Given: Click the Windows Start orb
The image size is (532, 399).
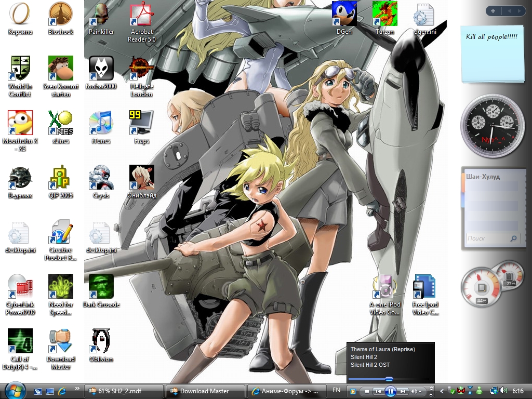Looking at the screenshot, I should [15, 391].
